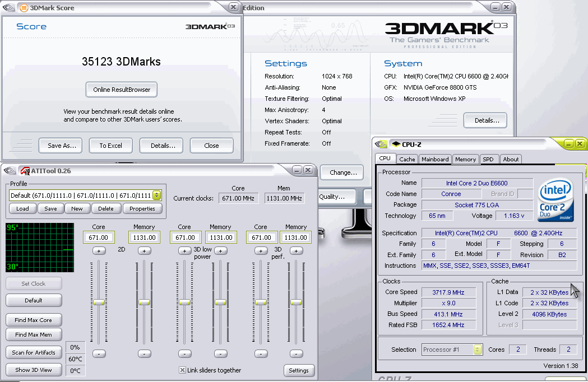This screenshot has width=588, height=382.
Task: Load the selected ATITool profile
Action: tap(22, 208)
